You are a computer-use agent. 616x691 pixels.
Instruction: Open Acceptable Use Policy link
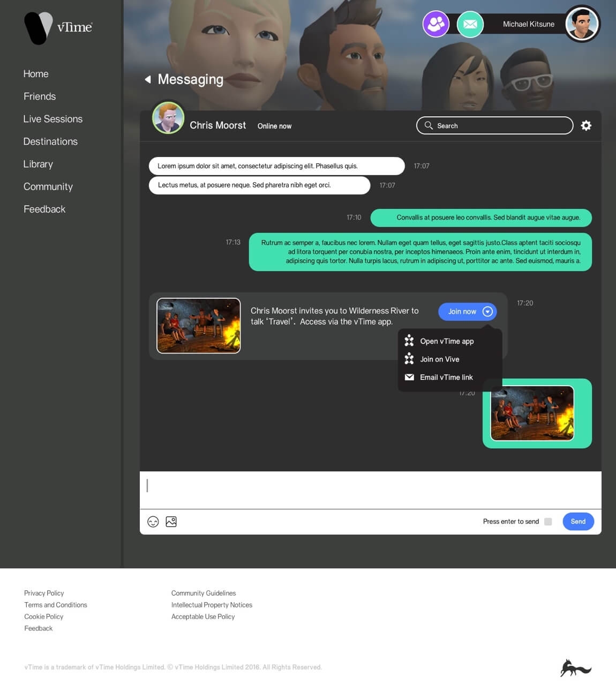click(203, 617)
